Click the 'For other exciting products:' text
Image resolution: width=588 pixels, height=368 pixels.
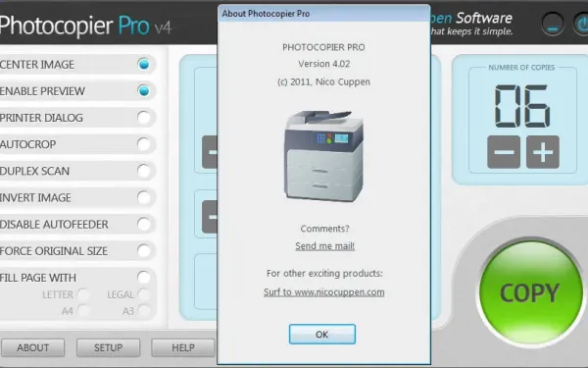(324, 274)
